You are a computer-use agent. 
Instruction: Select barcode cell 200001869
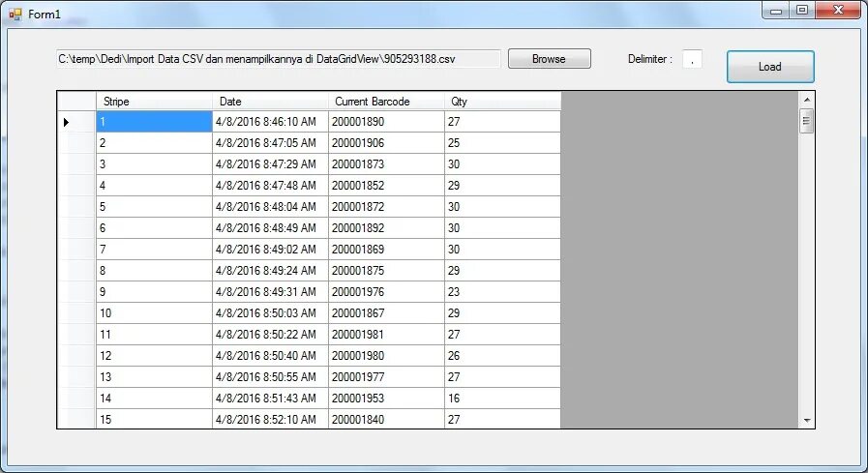tap(386, 250)
